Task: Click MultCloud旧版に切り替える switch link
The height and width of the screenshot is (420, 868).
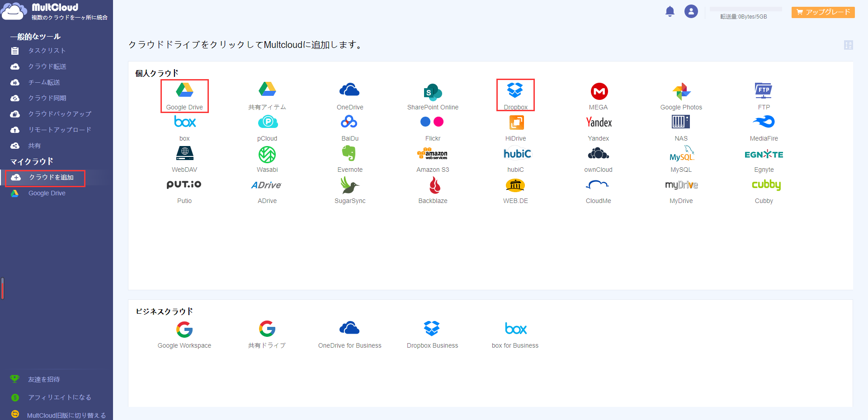Action: pos(66,415)
